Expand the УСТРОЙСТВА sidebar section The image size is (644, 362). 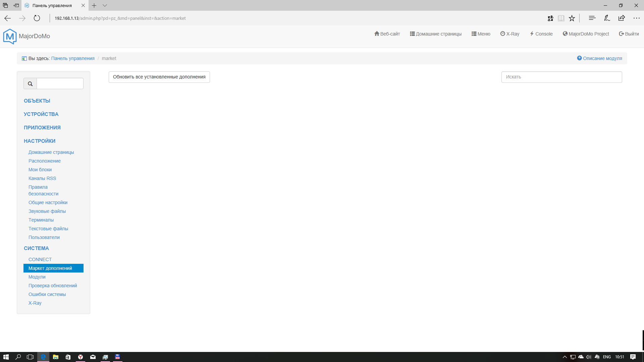click(x=41, y=114)
